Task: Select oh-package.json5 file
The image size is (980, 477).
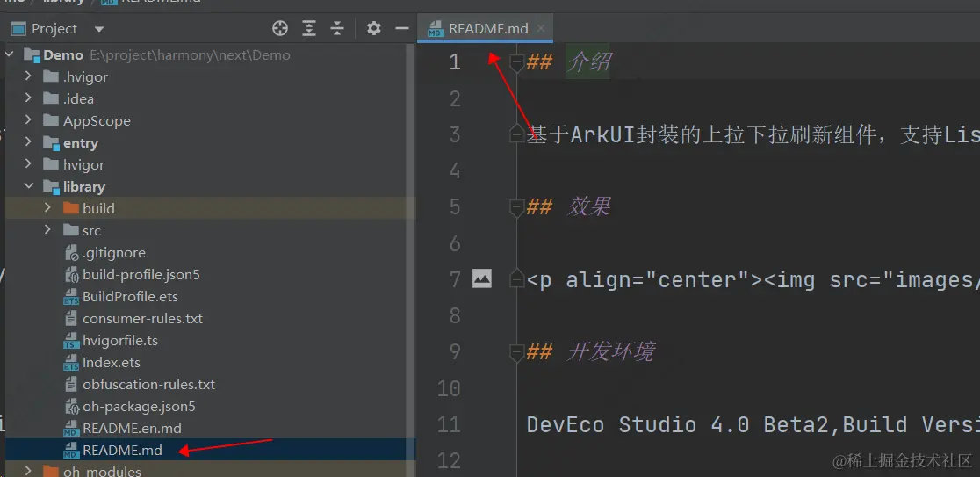Action: click(x=139, y=407)
